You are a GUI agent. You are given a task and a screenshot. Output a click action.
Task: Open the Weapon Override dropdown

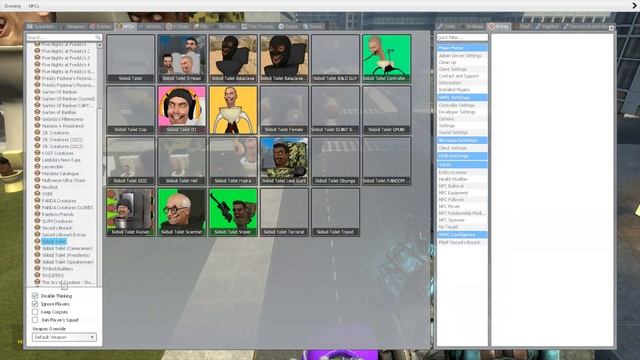64,337
